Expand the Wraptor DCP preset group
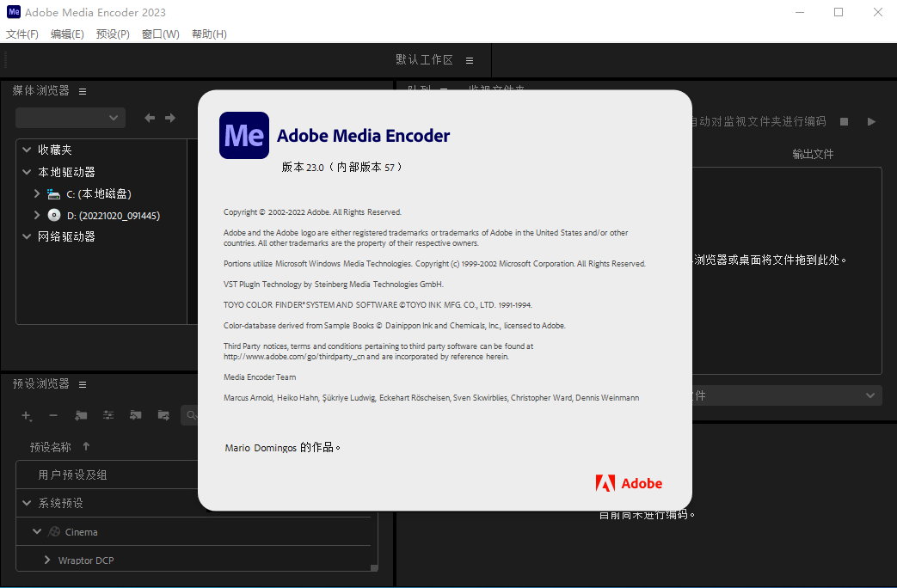The height and width of the screenshot is (588, 897). point(47,560)
